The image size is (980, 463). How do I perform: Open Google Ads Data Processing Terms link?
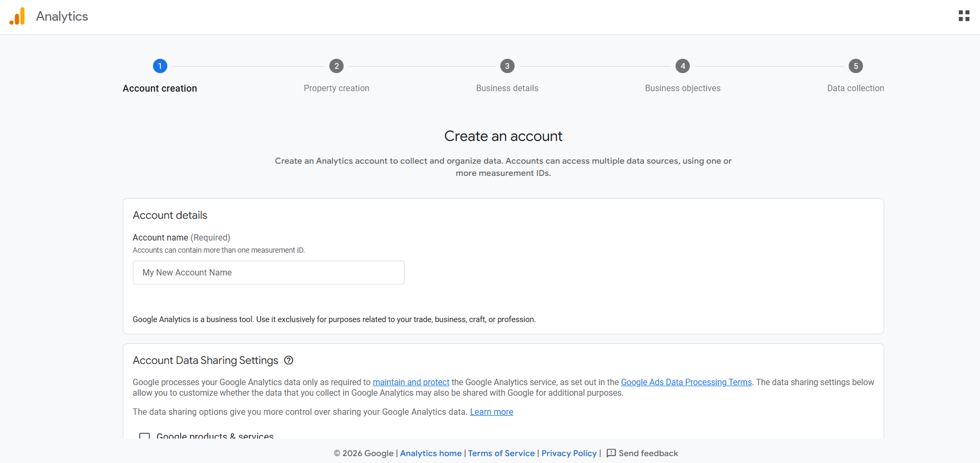click(686, 382)
